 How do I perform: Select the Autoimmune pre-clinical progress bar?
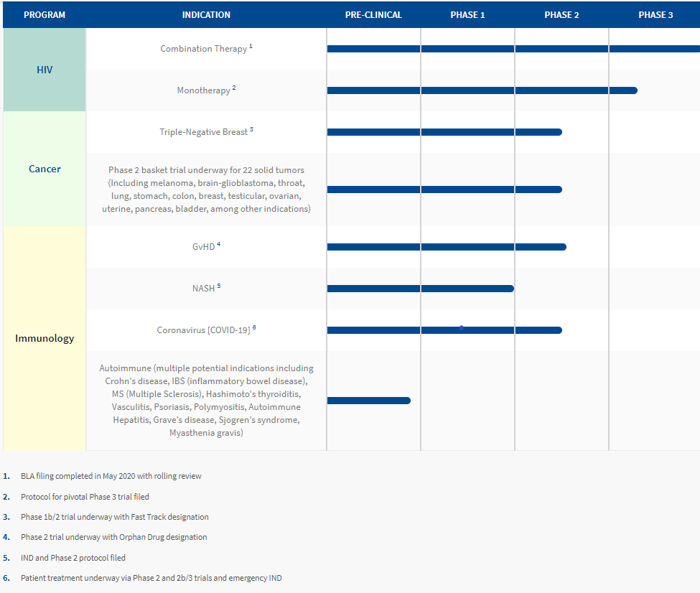[x=368, y=401]
